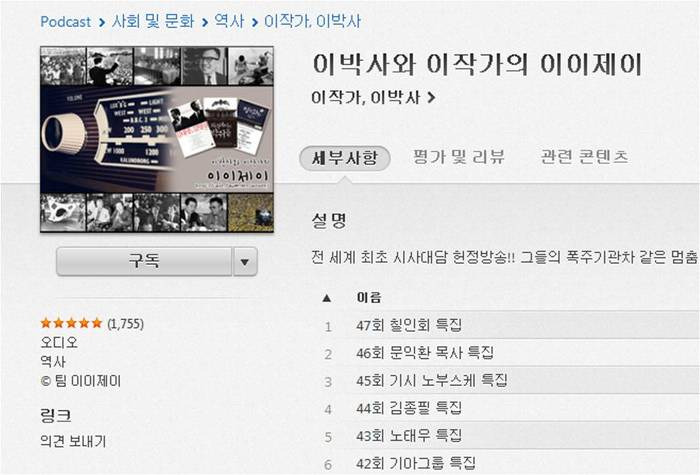Click the Podcast breadcrumb link

pos(66,21)
